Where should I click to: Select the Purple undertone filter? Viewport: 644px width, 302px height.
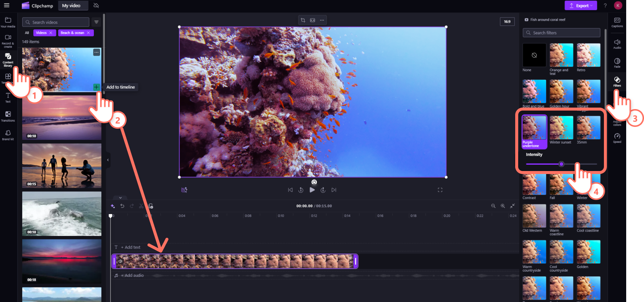coord(534,132)
